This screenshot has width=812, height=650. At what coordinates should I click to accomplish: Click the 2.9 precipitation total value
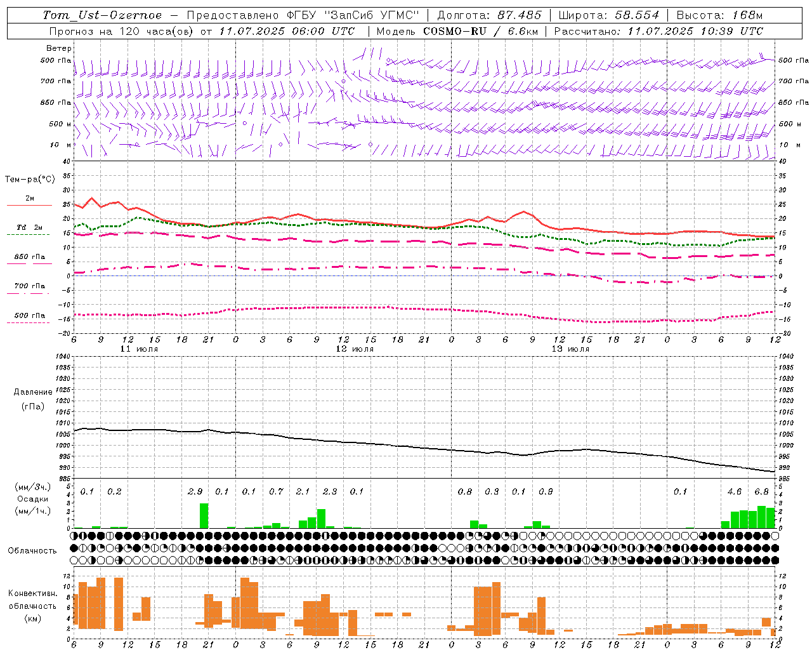[x=195, y=491]
